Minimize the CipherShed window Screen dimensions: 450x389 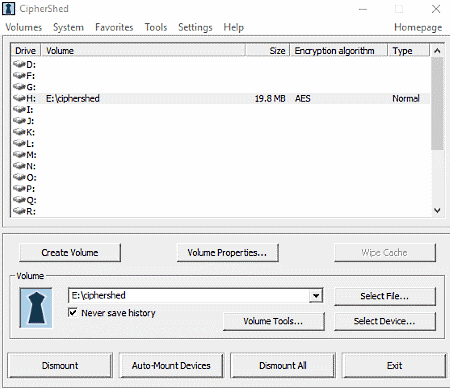(363, 9)
